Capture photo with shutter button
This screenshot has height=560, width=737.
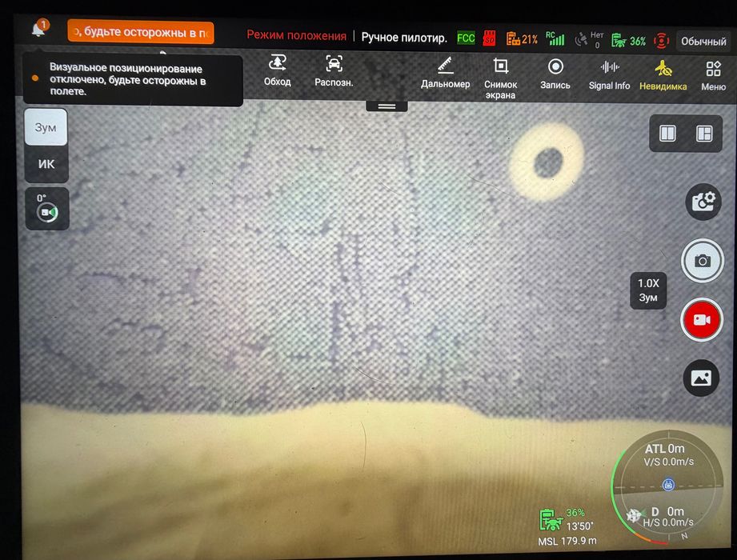click(x=703, y=261)
